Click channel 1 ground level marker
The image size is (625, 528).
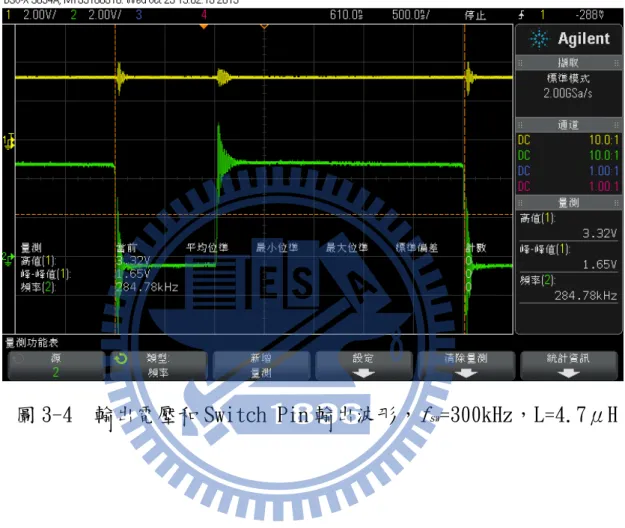click(9, 141)
